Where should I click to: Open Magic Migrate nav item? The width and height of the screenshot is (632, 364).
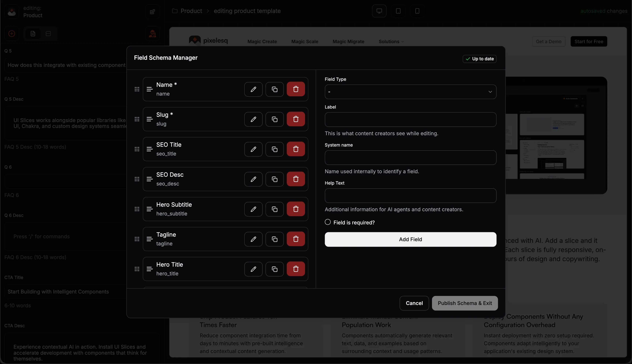click(x=348, y=41)
